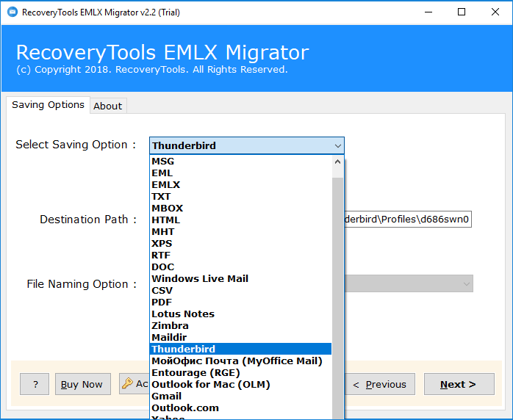Click the question mark help button
Screen dimensions: 513x420
pos(35,384)
